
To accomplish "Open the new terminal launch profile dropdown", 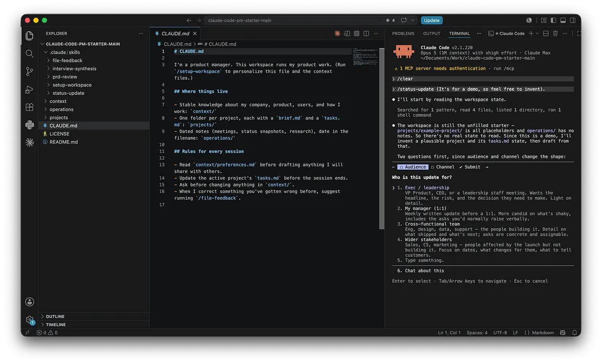I will click(537, 34).
